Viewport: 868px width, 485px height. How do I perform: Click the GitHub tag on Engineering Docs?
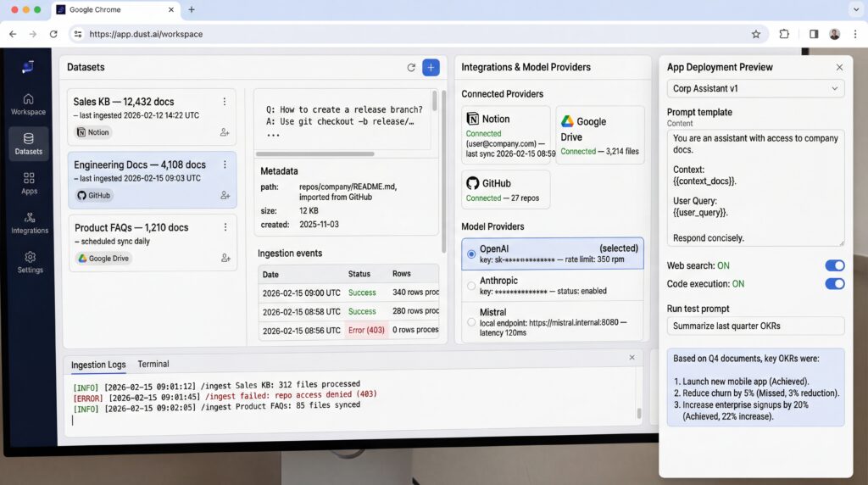(x=94, y=195)
